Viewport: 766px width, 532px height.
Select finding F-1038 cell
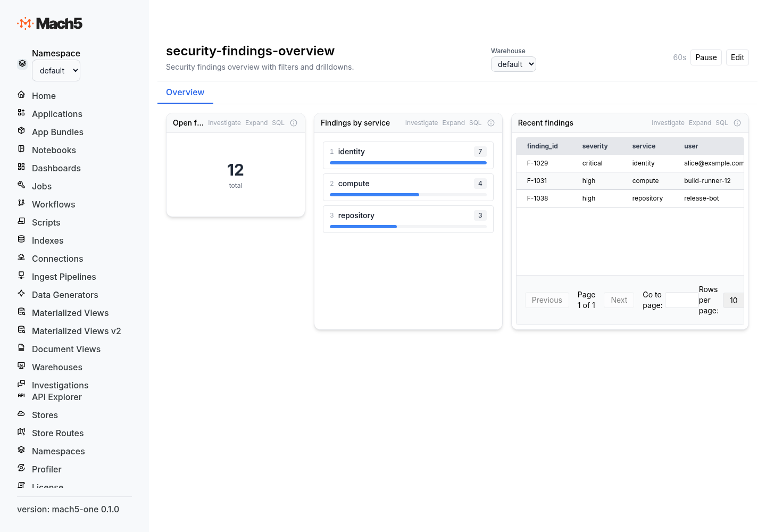coord(537,198)
